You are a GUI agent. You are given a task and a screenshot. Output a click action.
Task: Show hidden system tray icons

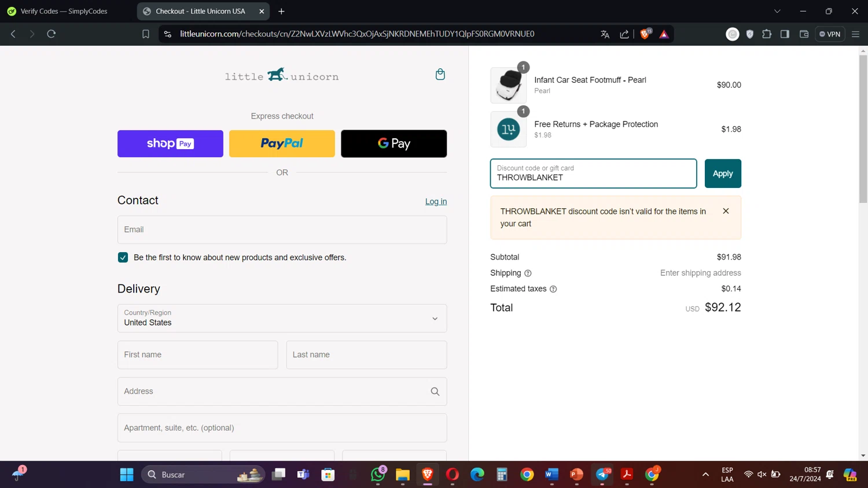pos(705,475)
